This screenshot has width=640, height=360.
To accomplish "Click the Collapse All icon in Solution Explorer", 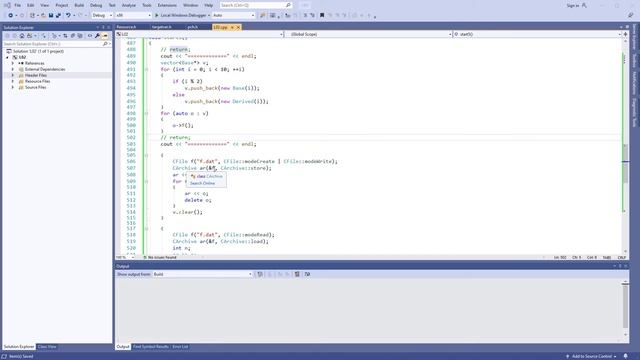I will (73, 36).
